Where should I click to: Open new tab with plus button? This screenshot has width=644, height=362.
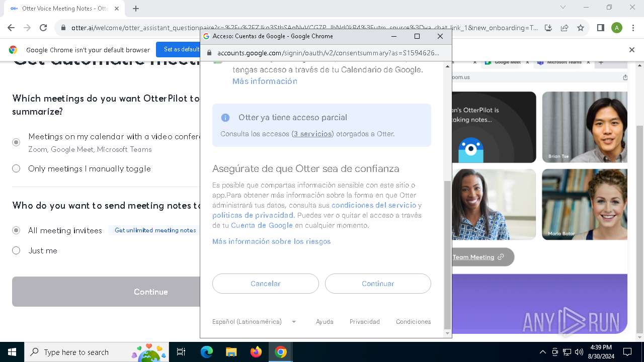tap(136, 9)
